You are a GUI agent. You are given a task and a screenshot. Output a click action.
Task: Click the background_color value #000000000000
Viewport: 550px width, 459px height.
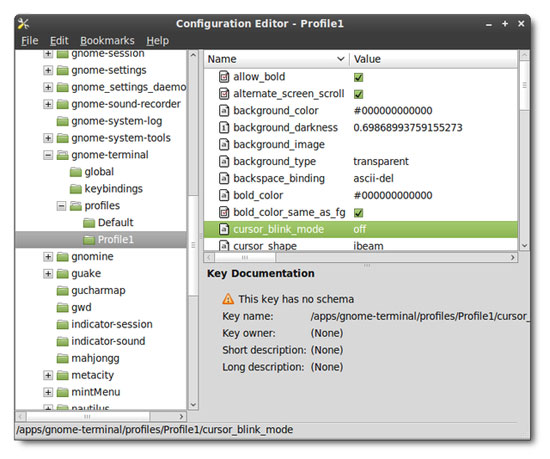coord(393,111)
